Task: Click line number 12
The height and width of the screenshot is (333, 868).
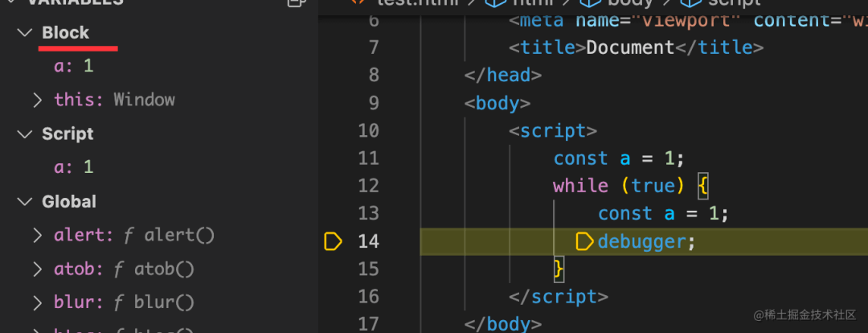Action: point(368,186)
